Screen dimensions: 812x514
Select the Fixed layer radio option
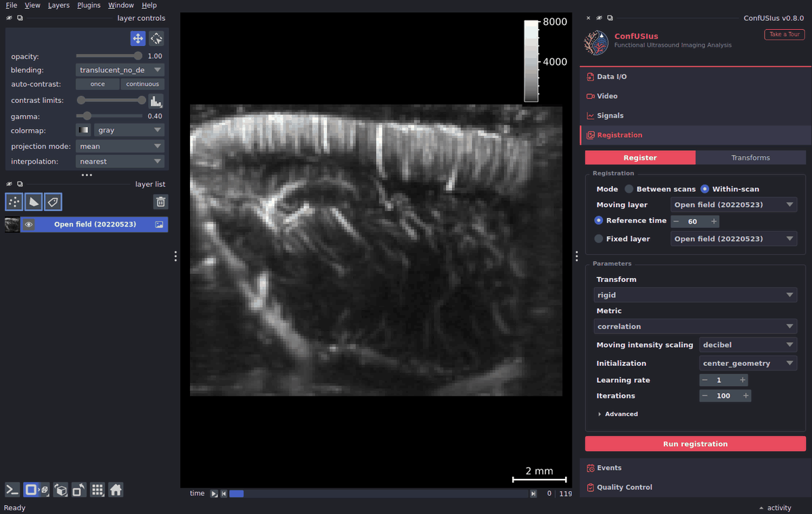622,239
